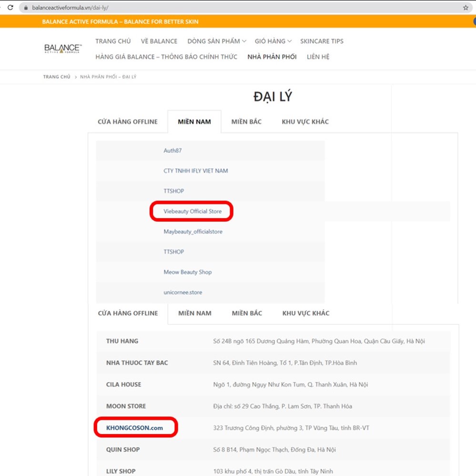The image size is (476, 476).
Task: Click the Nhà Phân Phối – Đại Lý breadcrumb
Action: coord(108,77)
